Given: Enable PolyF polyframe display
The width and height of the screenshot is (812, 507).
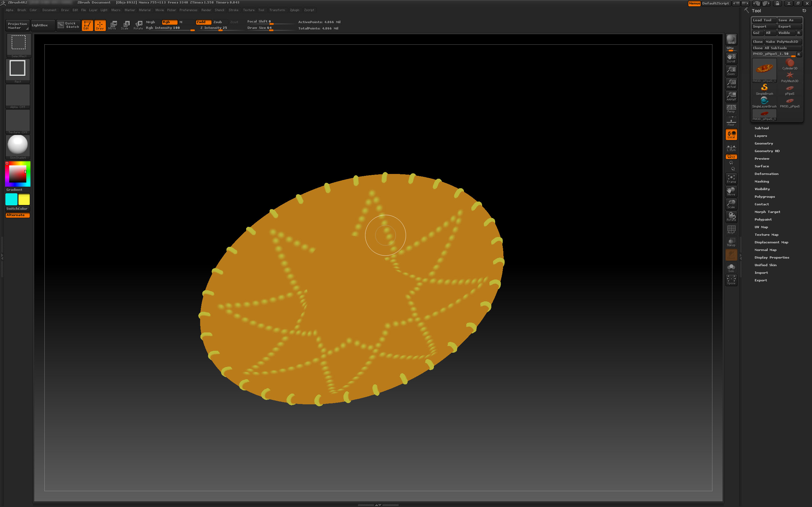Looking at the screenshot, I should pos(731,229).
